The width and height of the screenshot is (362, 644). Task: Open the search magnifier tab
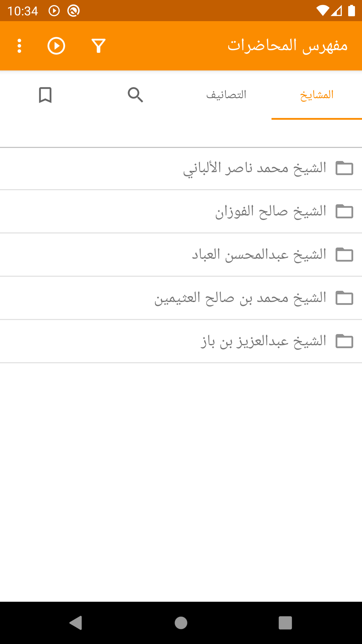point(135,95)
